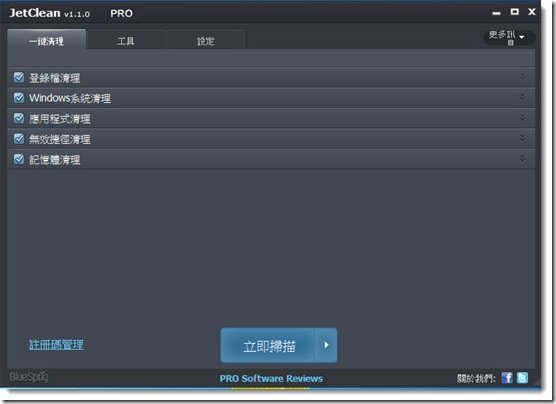Click the PRO Software Reviews text

tap(271, 378)
